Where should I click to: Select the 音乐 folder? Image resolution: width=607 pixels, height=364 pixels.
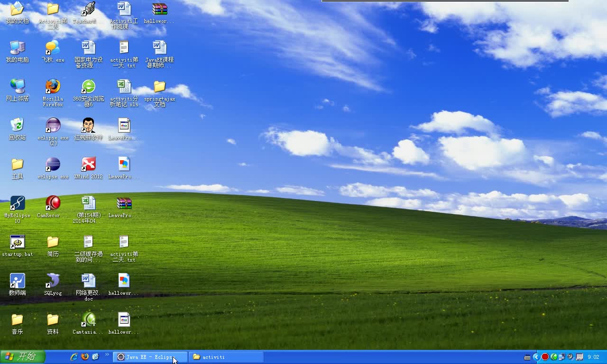click(x=17, y=324)
